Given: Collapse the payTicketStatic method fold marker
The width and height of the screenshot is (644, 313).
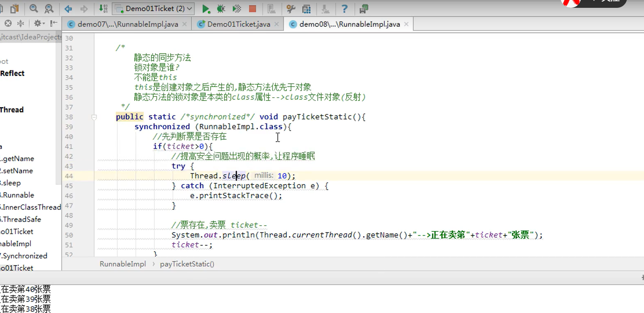Looking at the screenshot, I should point(94,117).
